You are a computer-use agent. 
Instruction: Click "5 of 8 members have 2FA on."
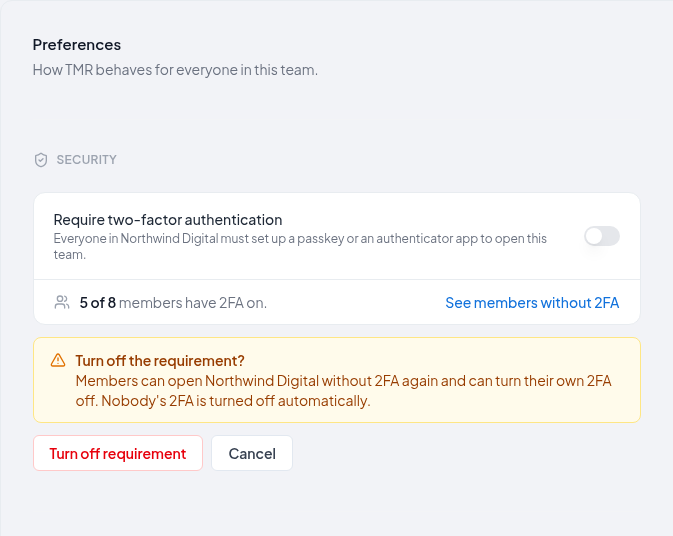[173, 303]
